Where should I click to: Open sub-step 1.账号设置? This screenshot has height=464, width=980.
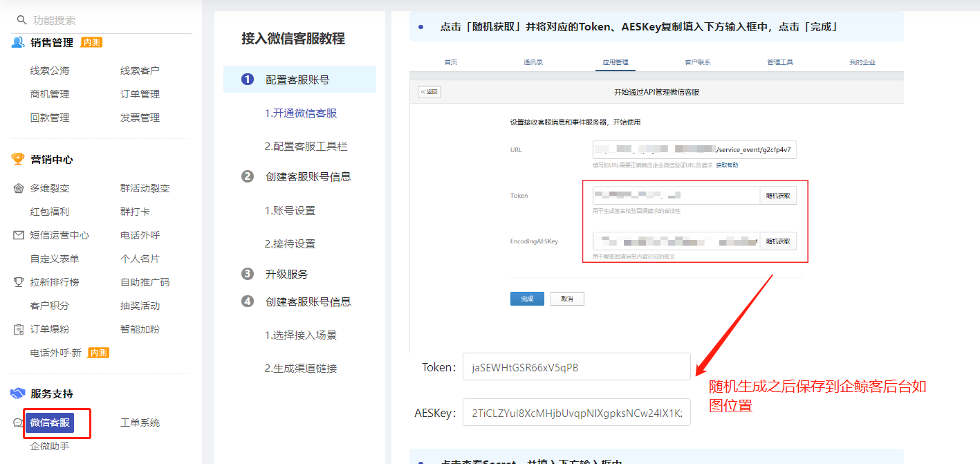(x=290, y=211)
